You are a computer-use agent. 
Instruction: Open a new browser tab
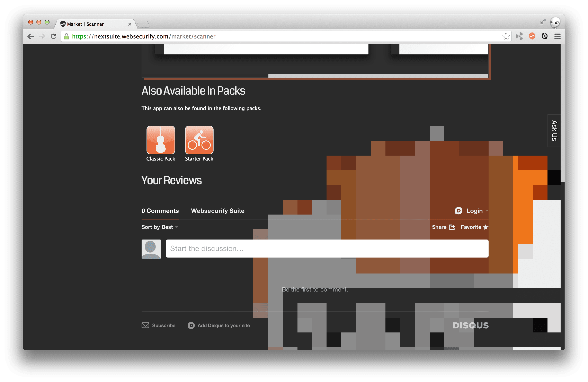point(143,24)
